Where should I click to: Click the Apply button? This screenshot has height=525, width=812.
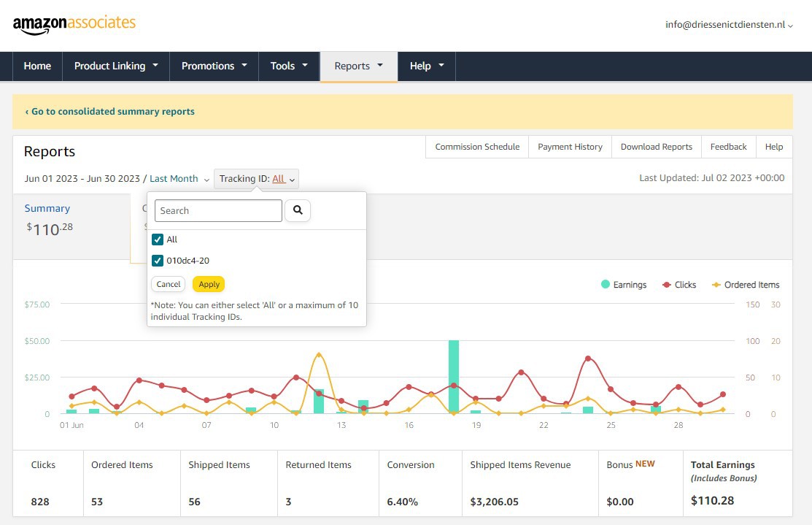point(209,284)
